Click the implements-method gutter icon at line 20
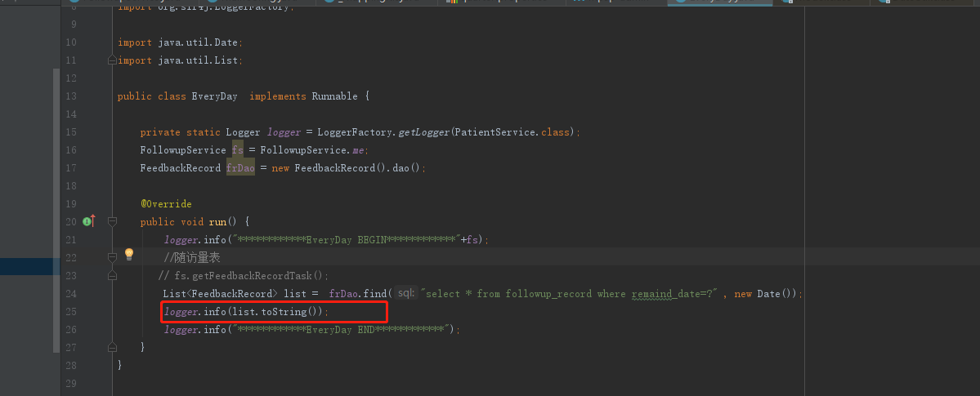Screen dimensions: 980x396 point(88,221)
